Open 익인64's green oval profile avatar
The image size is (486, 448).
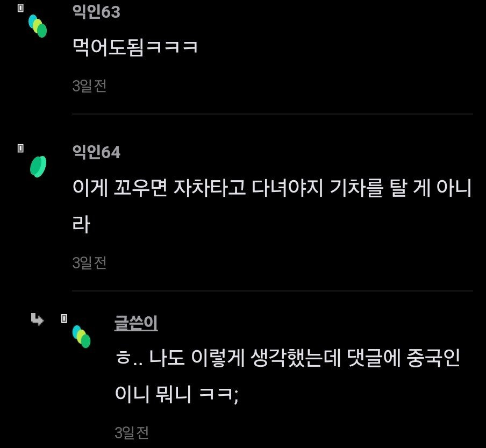pos(38,167)
